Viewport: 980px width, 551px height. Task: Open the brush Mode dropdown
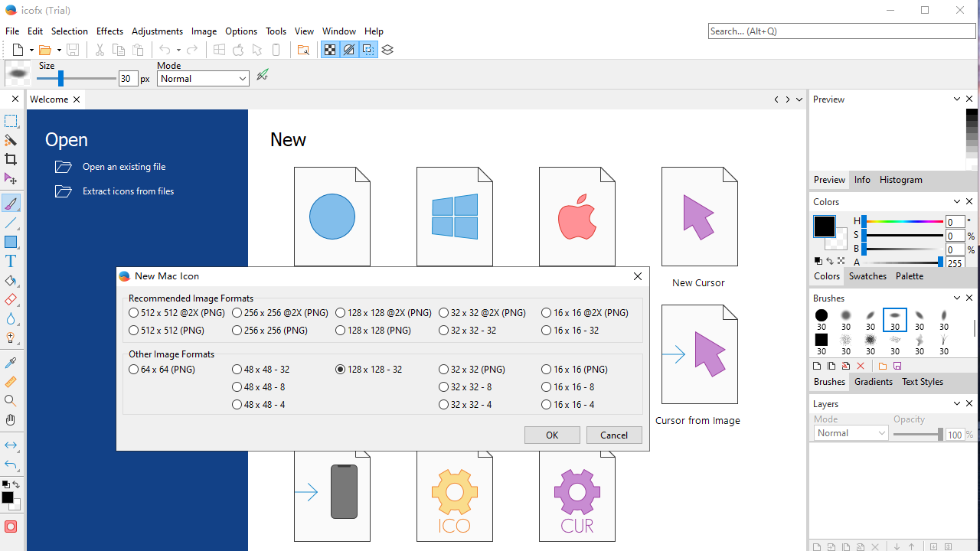203,79
